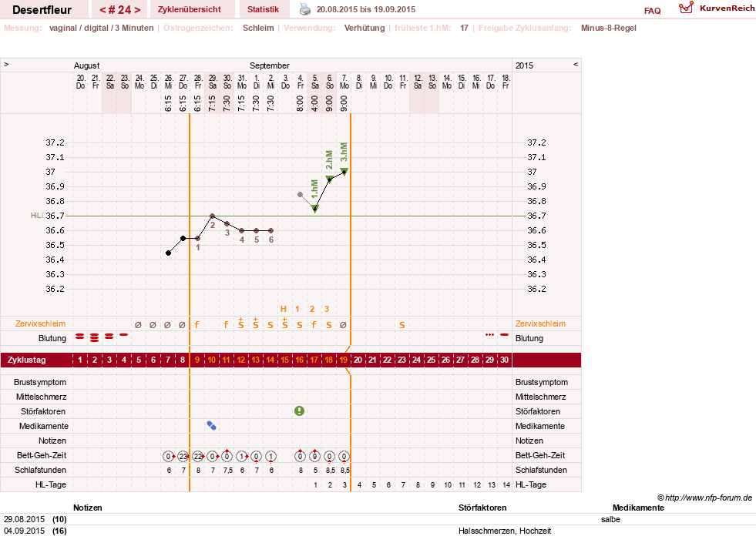Screen dimensions: 756x553
Task: Click the HLi baseline label
Action: [37, 216]
